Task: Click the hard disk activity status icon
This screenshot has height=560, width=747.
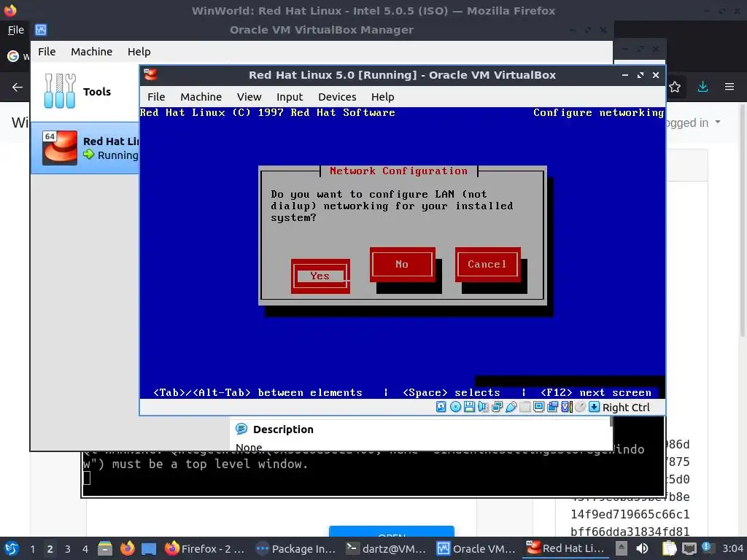Action: click(x=441, y=407)
